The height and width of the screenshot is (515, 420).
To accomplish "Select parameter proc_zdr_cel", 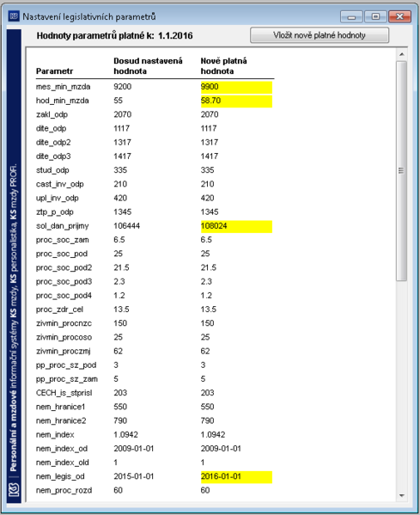I will pos(59,310).
